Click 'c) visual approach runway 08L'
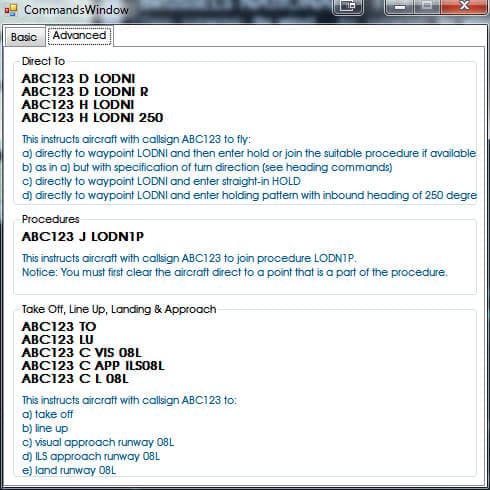This screenshot has width=490, height=490. click(x=98, y=442)
